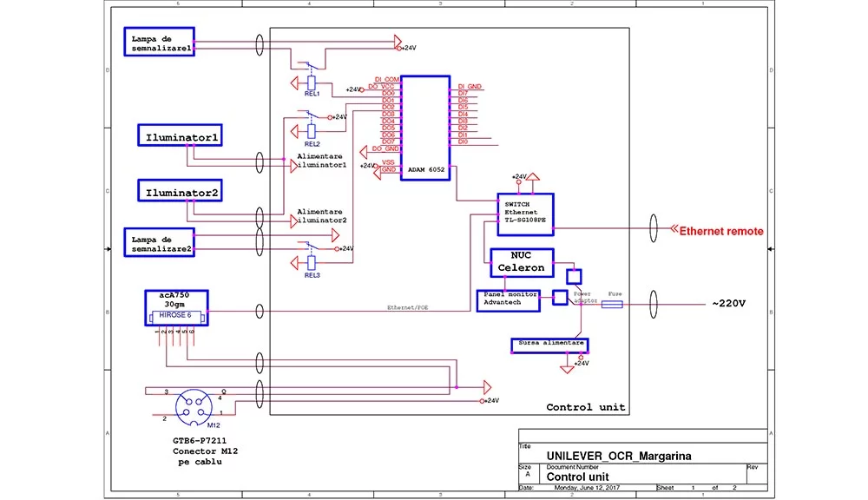Click the NUC Celeron block
Viewport: 868px width, 500px height.
point(522,263)
